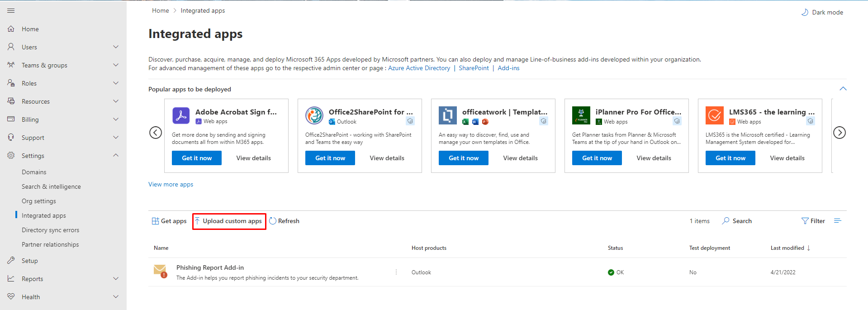This screenshot has height=310, width=868.
Task: Open Search & intelligence settings
Action: pyautogui.click(x=51, y=186)
